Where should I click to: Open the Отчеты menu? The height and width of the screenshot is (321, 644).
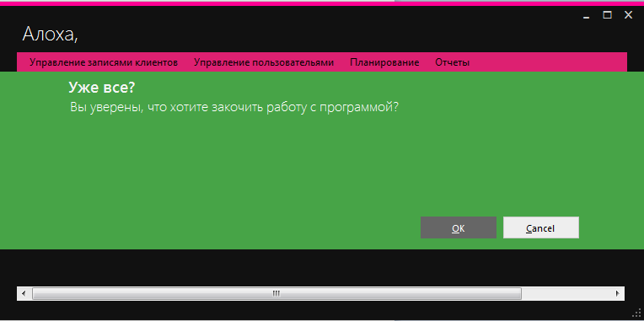[452, 62]
